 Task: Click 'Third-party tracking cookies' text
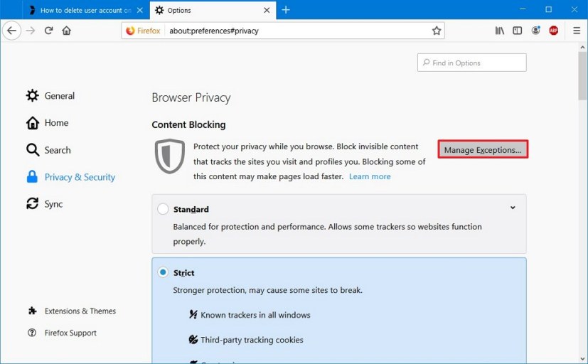pyautogui.click(x=252, y=340)
